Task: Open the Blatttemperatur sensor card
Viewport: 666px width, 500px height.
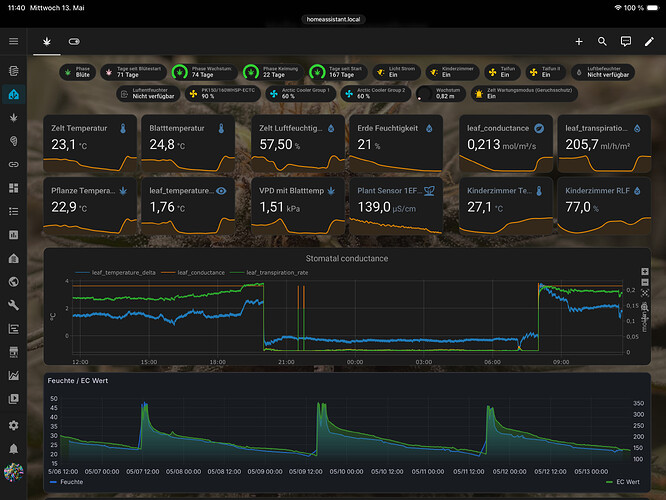Action: [x=188, y=144]
